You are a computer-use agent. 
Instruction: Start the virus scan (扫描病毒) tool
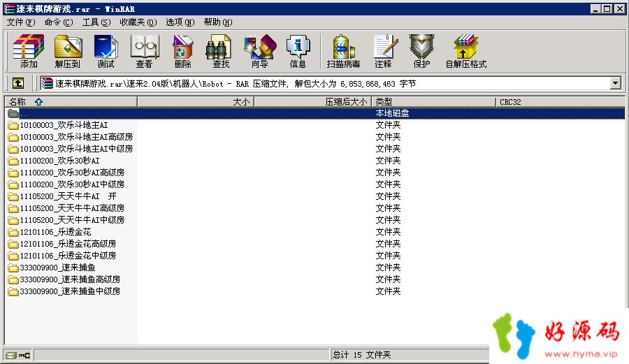[343, 51]
